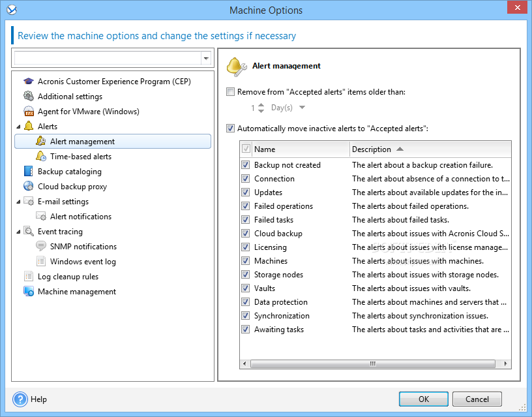Click the Windows event log page icon
Screen dimensions: 532x417
(x=40, y=261)
